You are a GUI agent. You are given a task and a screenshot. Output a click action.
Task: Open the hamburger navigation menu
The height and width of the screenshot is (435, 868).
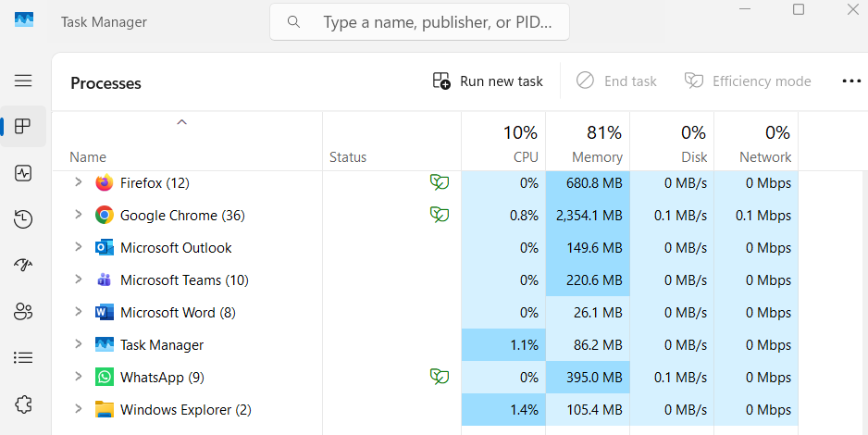point(23,81)
